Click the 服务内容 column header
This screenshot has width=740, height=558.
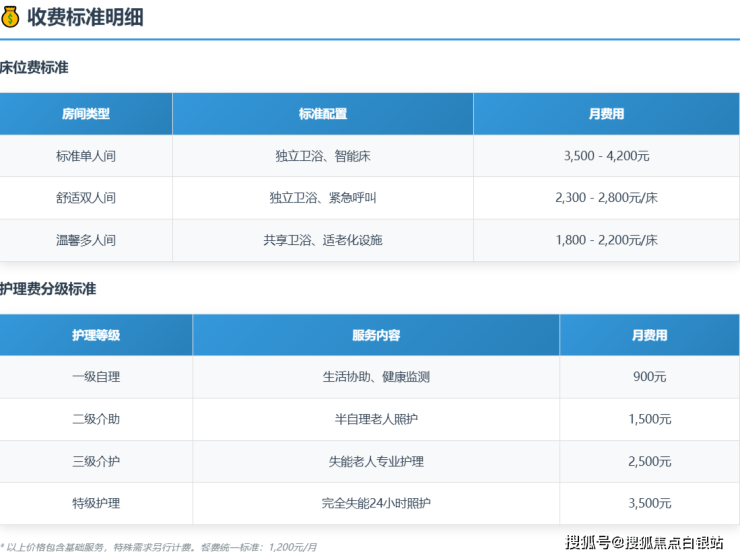pyautogui.click(x=376, y=335)
